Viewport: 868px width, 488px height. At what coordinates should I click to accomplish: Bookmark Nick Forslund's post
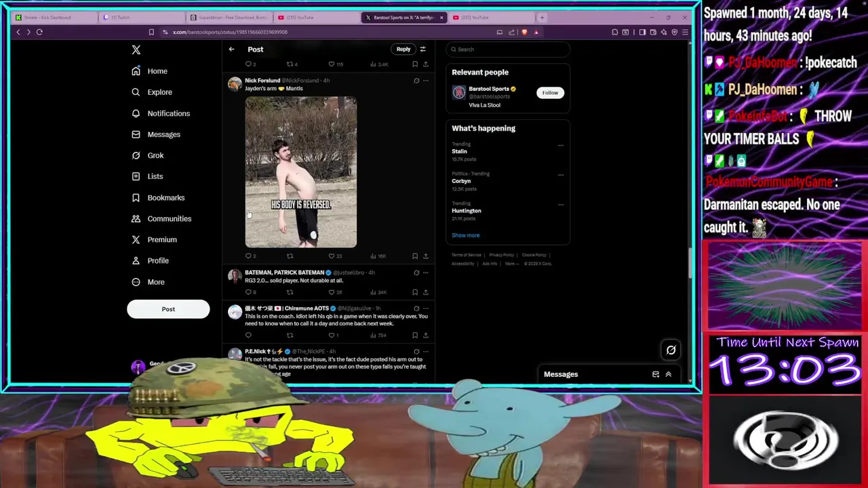point(415,256)
